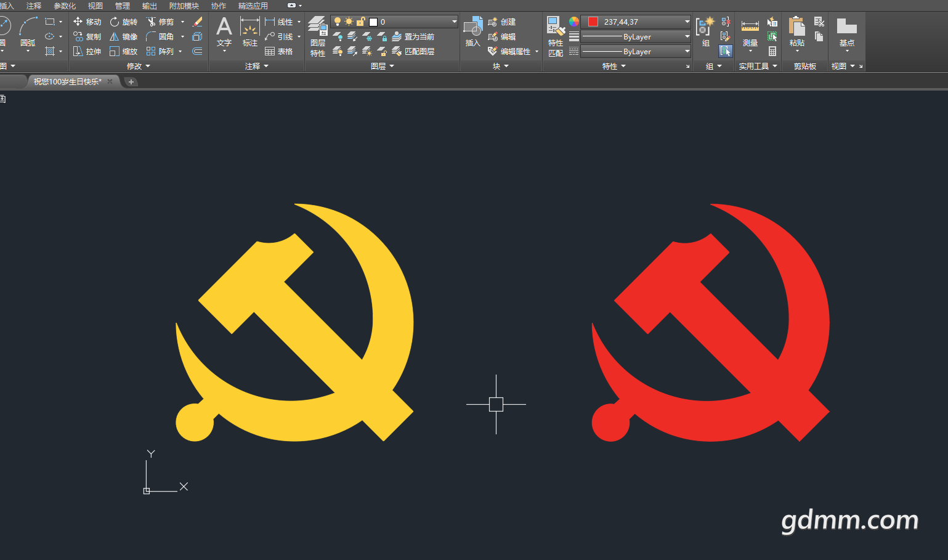
Task: Open the Output (输出) ribbon tab
Action: click(x=150, y=6)
